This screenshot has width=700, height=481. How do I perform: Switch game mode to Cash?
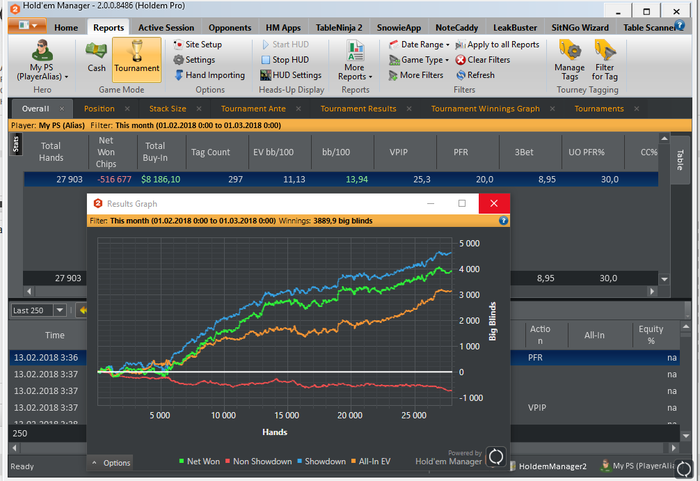click(96, 57)
